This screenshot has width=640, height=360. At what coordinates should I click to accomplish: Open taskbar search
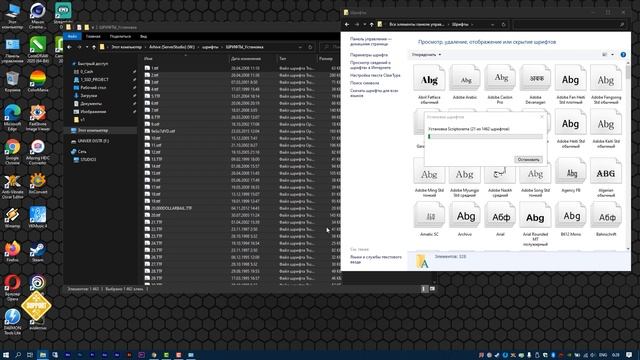click(18, 355)
